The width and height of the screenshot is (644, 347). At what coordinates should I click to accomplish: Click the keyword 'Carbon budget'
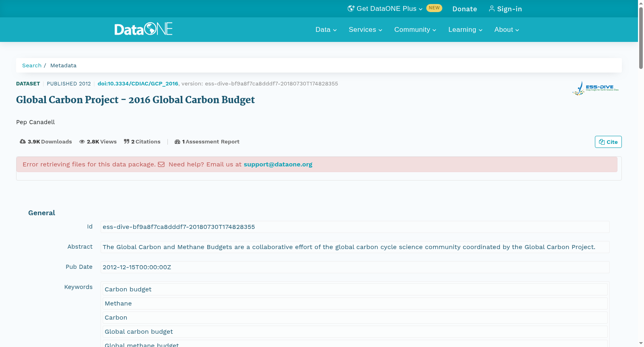pos(355,289)
